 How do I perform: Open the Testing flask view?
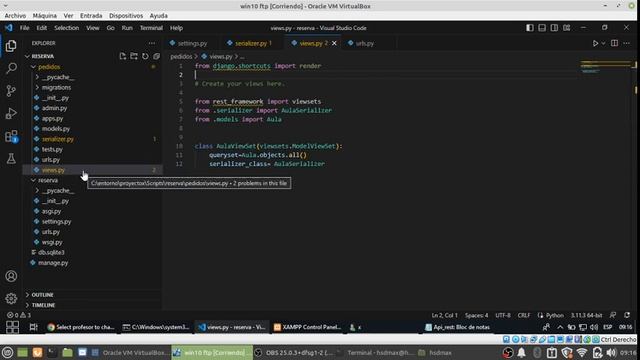click(x=11, y=158)
